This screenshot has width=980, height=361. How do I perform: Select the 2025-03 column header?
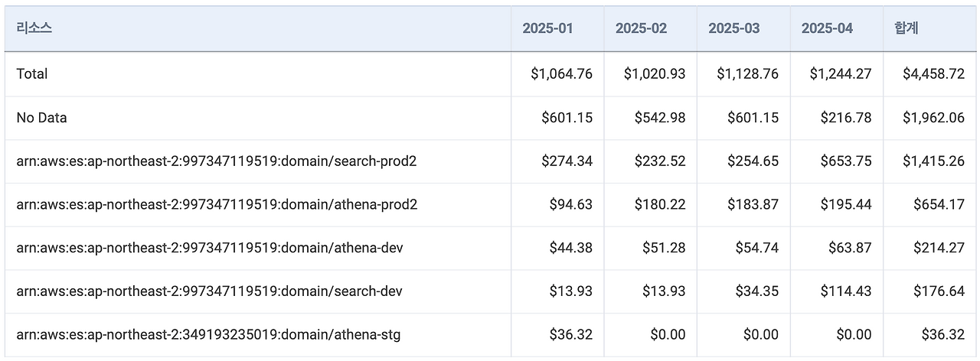[x=734, y=28]
